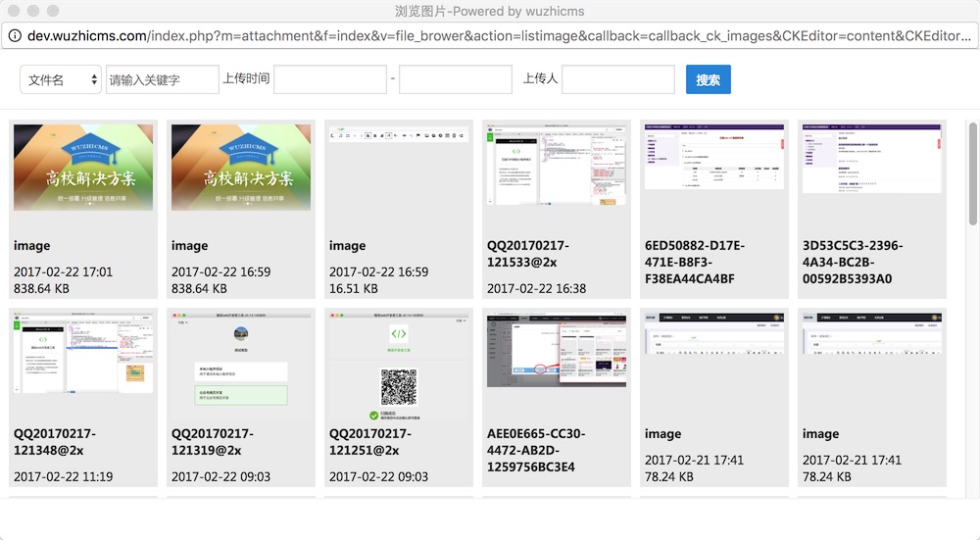Select the 838.64 KB image uploaded at 16:59
This screenshot has height=540, width=980.
[x=241, y=168]
